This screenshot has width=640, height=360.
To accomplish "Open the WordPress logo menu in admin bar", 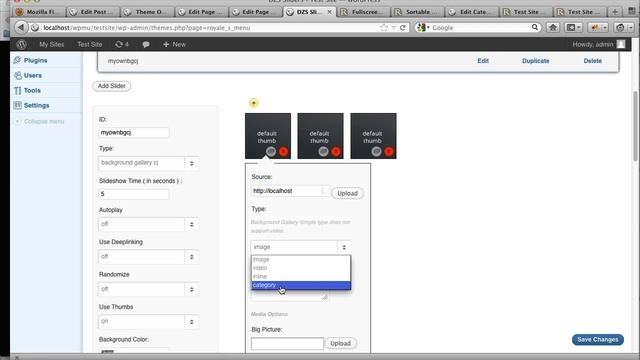I will point(22,44).
